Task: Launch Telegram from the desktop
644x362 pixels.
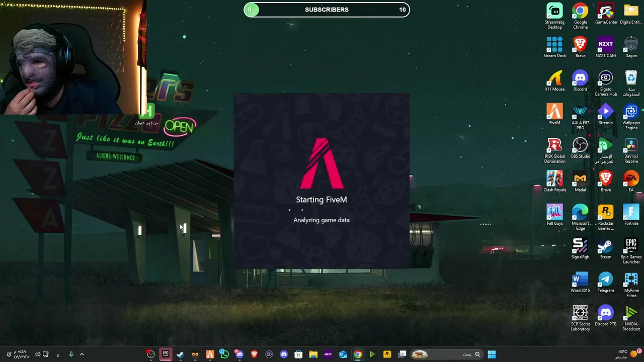Action: tap(606, 282)
